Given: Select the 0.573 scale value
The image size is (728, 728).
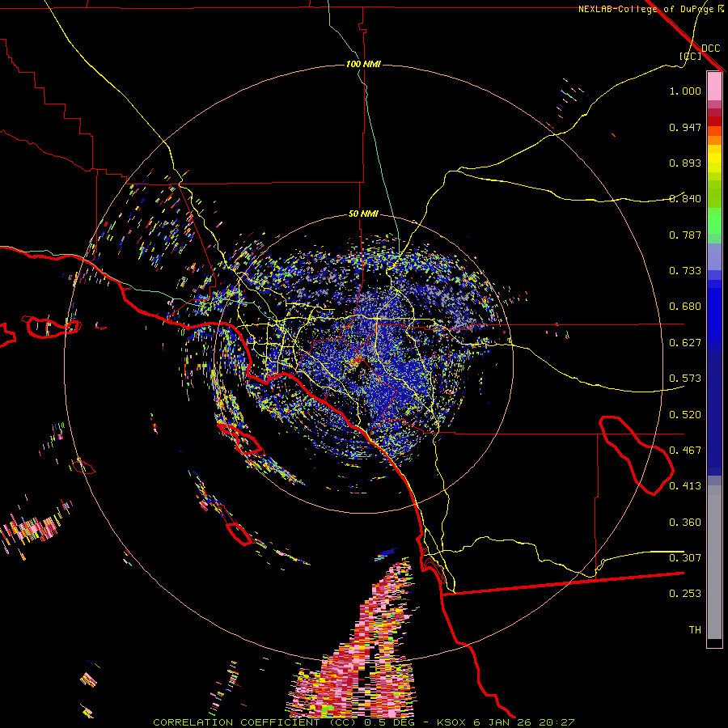Looking at the screenshot, I should (685, 379).
